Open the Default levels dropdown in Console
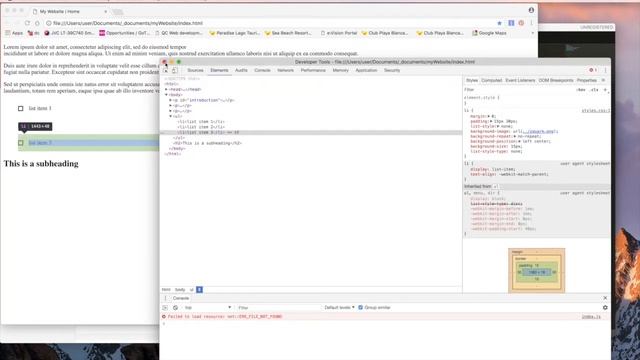640x360 pixels. 340,307
